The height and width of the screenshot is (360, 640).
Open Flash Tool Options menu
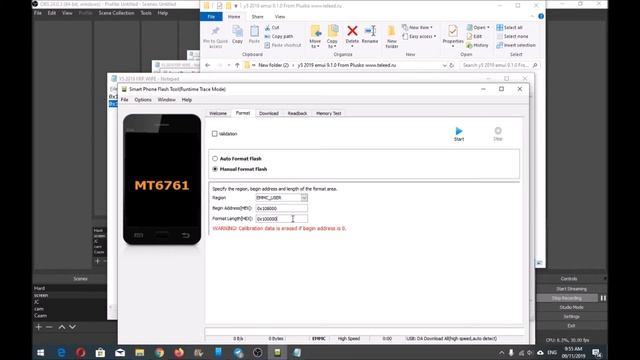click(x=143, y=100)
